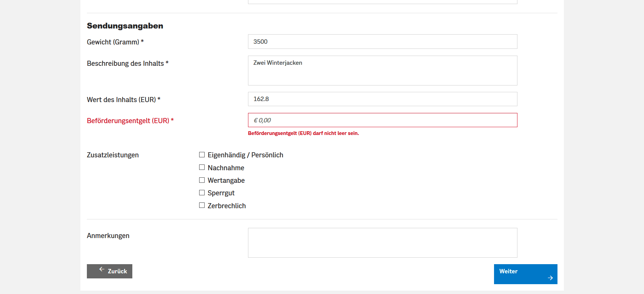Viewport: 644px width, 294px height.
Task: Click into the empty Anmerkungen textarea
Action: pos(382,243)
